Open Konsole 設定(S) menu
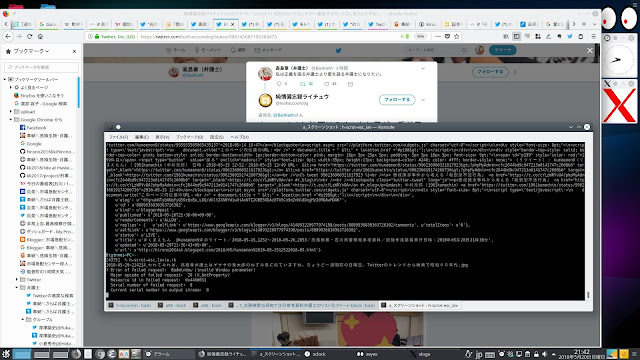Screen dimensions: 640x360 217,137
